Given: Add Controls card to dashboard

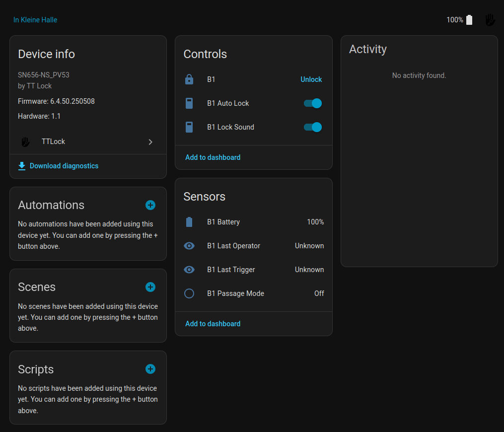Looking at the screenshot, I should 213,157.
